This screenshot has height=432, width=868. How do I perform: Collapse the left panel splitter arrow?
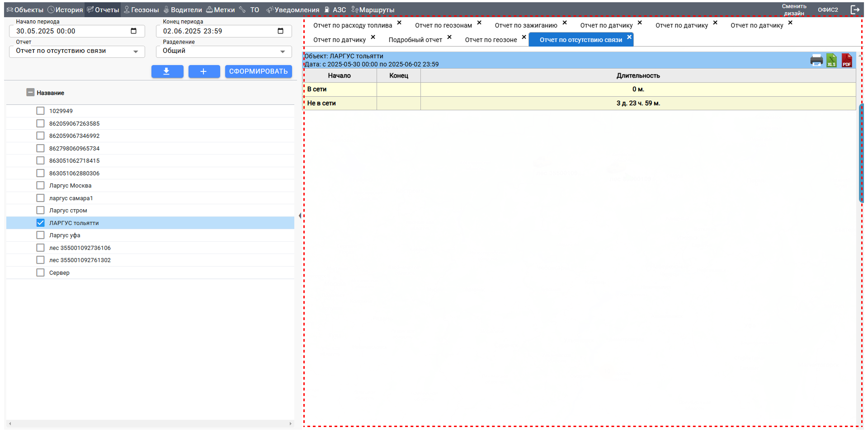coord(300,216)
